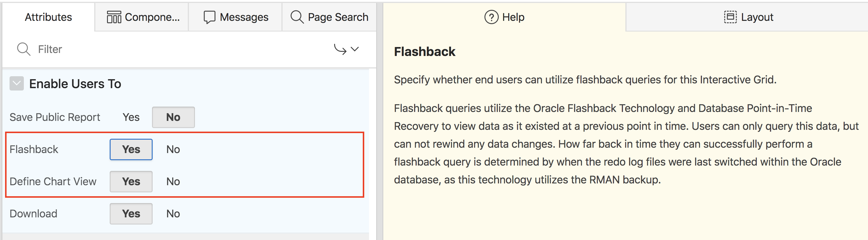This screenshot has height=240, width=868.
Task: Click the Filter magnifying glass icon
Action: point(24,49)
